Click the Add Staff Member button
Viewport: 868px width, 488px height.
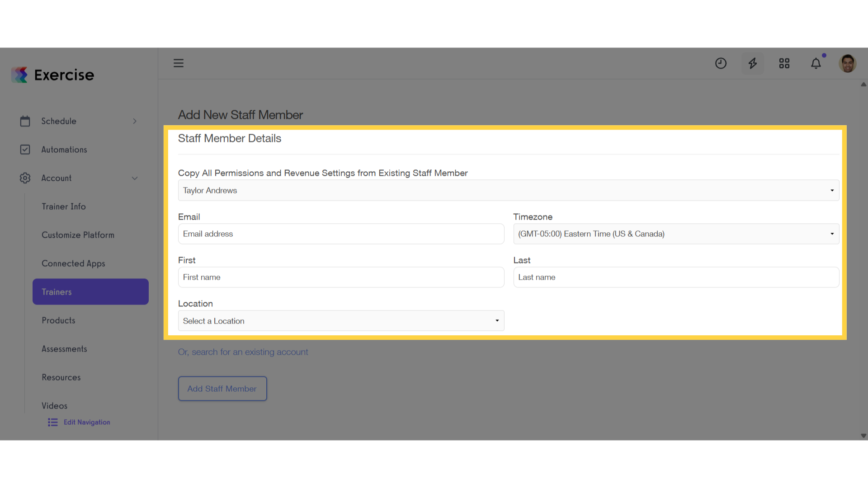click(x=222, y=389)
